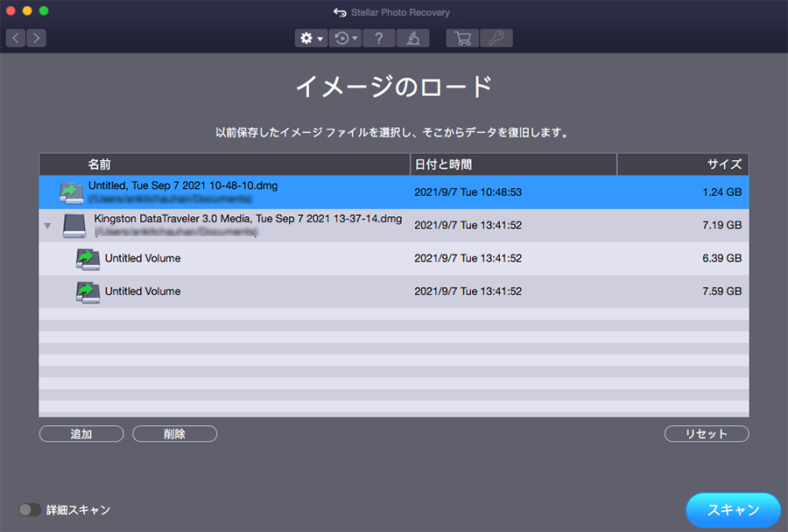
Task: Click the 削除 button
Action: (175, 433)
